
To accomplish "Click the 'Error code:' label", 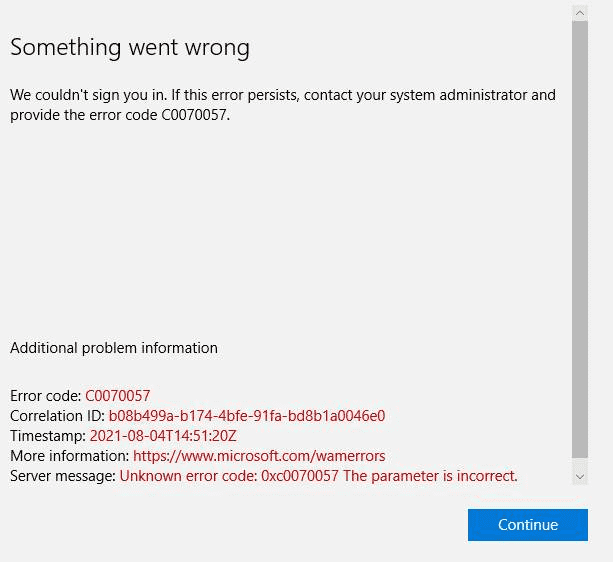I will (x=46, y=396).
